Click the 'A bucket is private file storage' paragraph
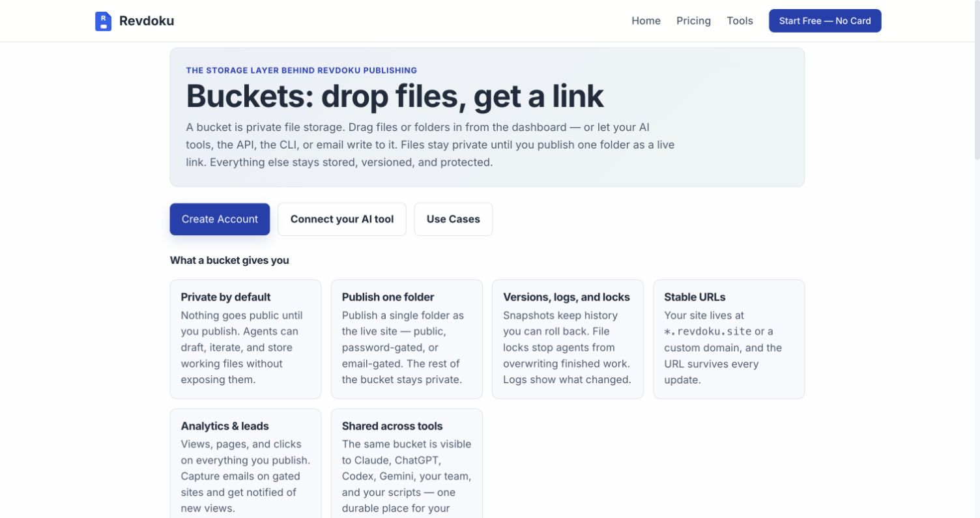Screen dimensions: 980x518 430,145
